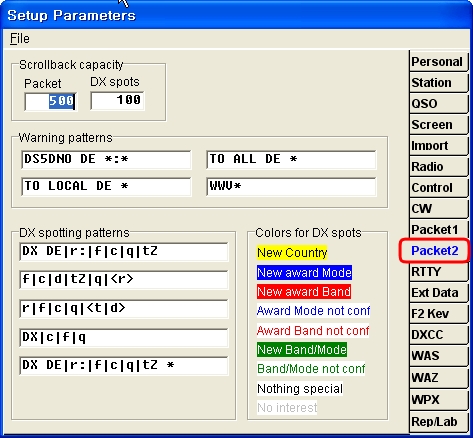Click the WWV* warning pattern field
The height and width of the screenshot is (438, 473).
click(x=291, y=186)
